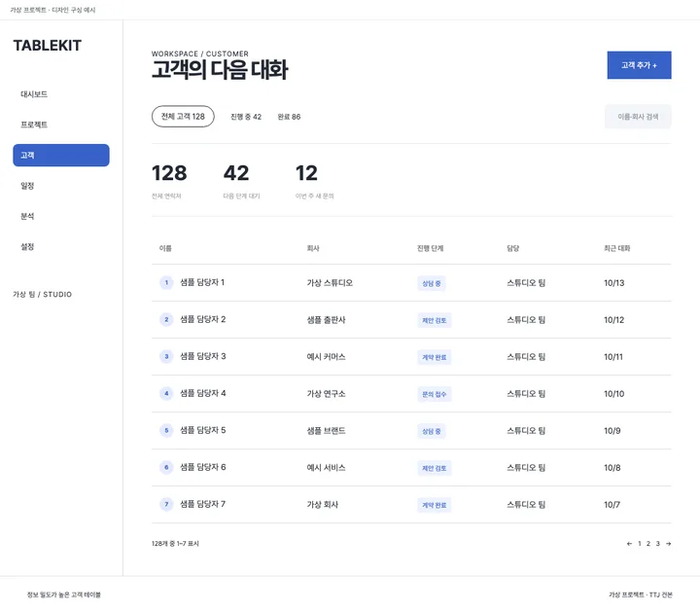700x612 pixels.
Task: Click the number 1 avatar badge
Action: 166,282
